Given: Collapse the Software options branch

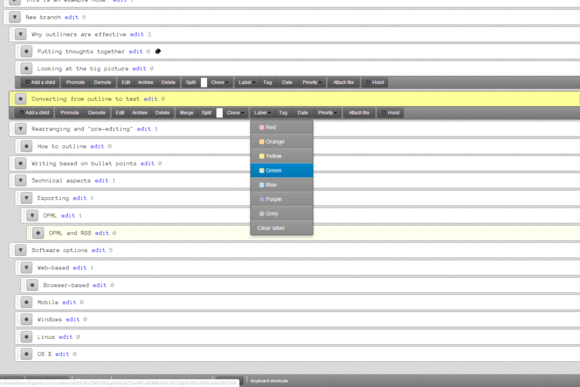Looking at the screenshot, I should pyautogui.click(x=21, y=250).
